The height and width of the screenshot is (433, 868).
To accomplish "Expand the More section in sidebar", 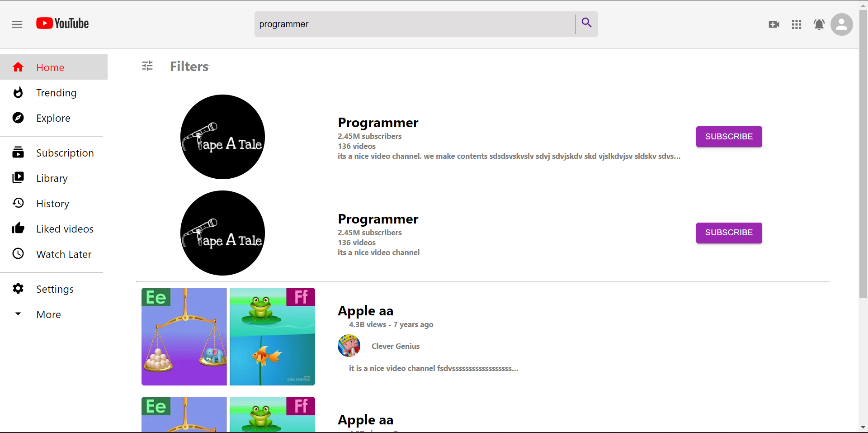I will click(x=18, y=314).
